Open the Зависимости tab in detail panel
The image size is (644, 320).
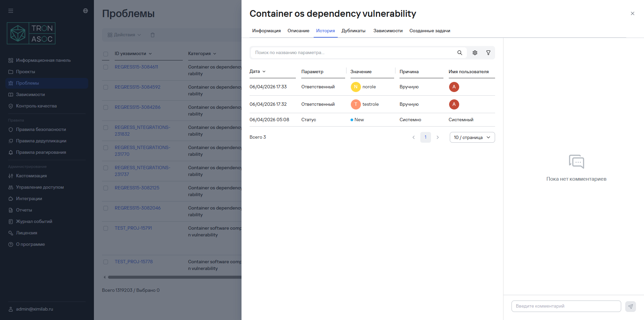(388, 31)
